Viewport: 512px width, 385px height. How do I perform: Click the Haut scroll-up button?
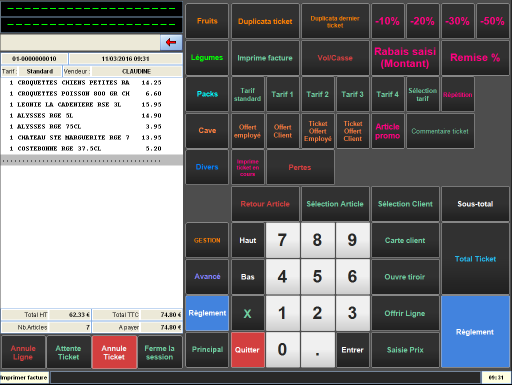click(248, 240)
